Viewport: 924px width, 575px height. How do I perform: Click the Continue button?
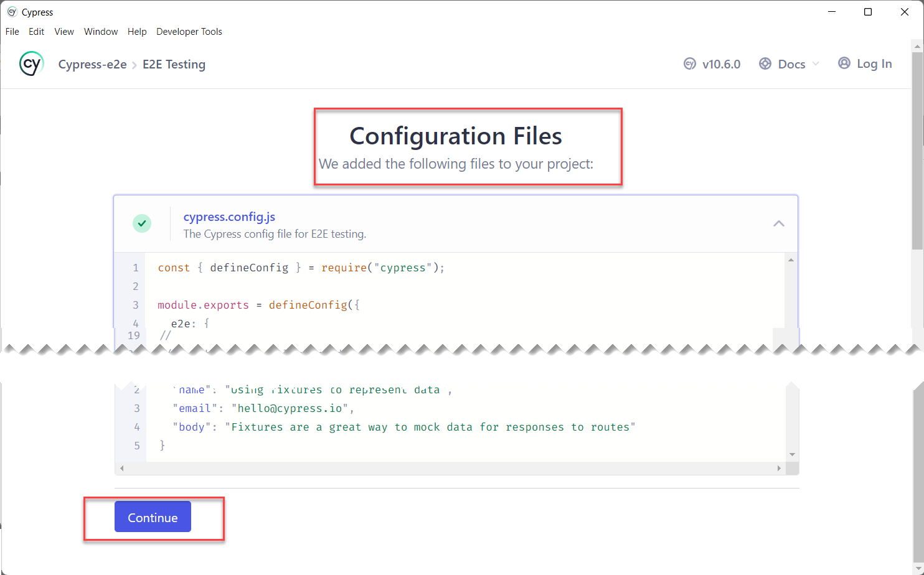coord(153,517)
